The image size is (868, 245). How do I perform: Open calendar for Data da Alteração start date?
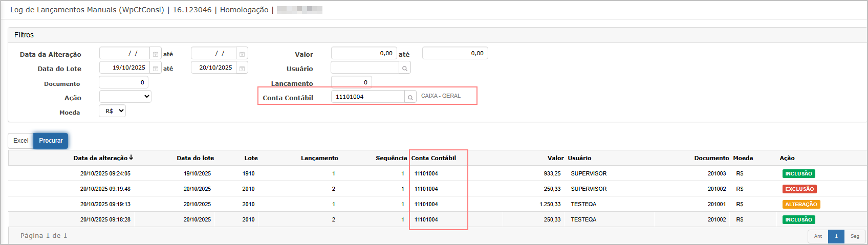(x=156, y=54)
